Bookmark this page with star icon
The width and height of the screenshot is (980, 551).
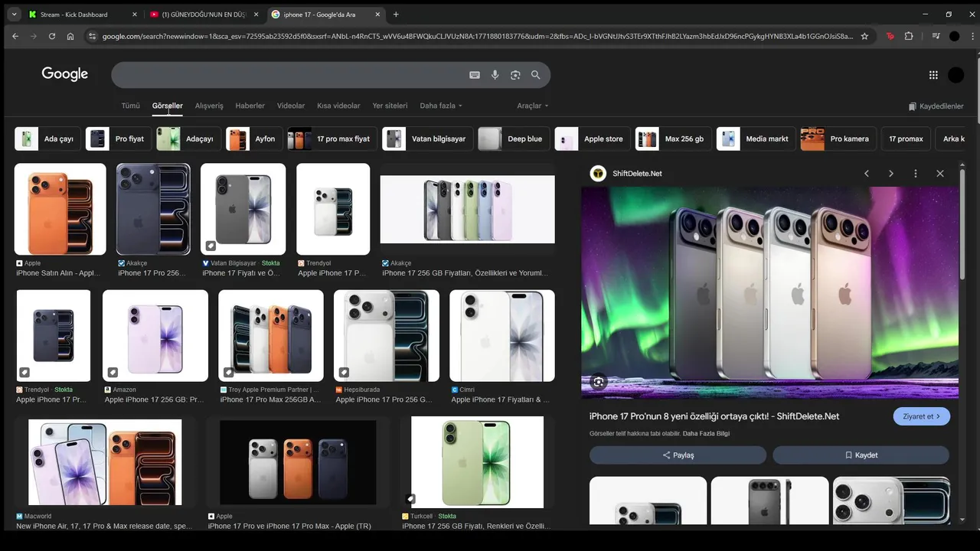coord(864,36)
